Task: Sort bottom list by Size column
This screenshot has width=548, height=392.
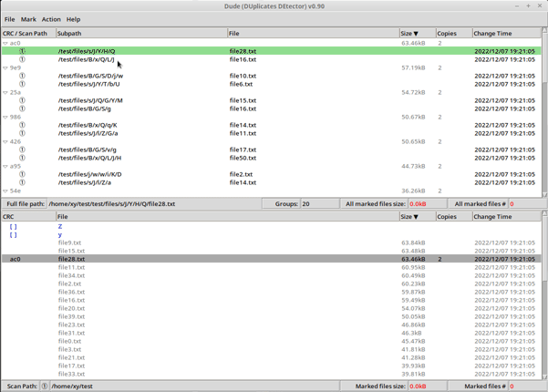Action: [x=418, y=217]
